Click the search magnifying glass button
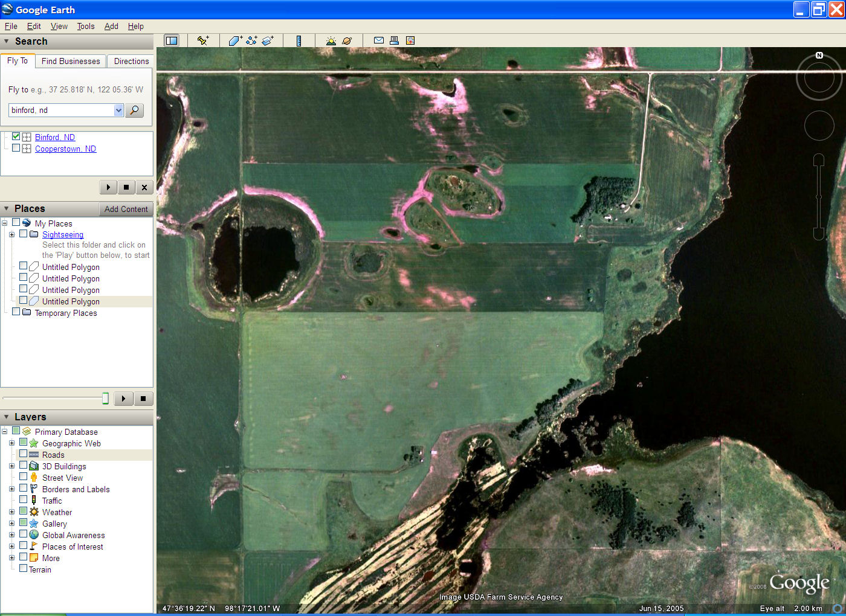 pyautogui.click(x=134, y=110)
